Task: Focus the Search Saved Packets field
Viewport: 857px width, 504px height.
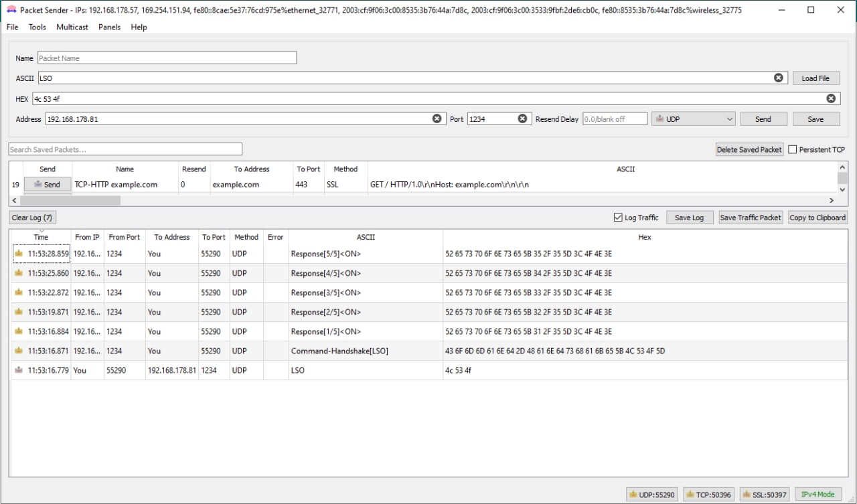Action: pyautogui.click(x=125, y=149)
